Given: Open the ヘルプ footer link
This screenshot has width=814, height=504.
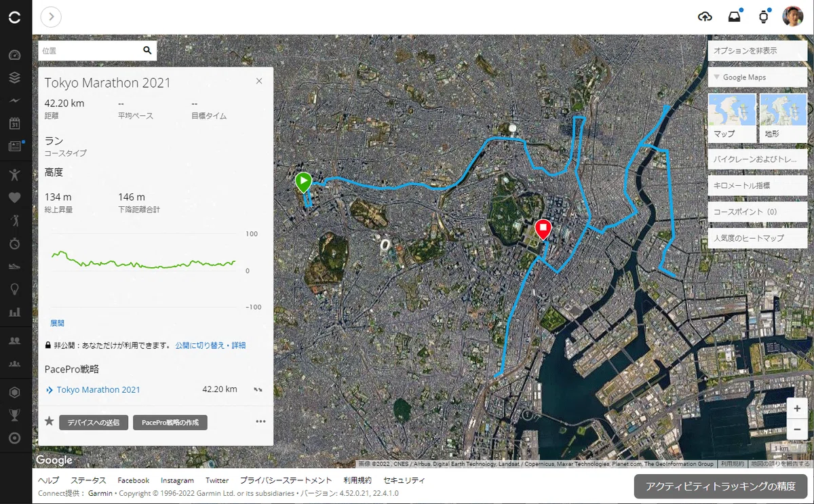Looking at the screenshot, I should [48, 480].
